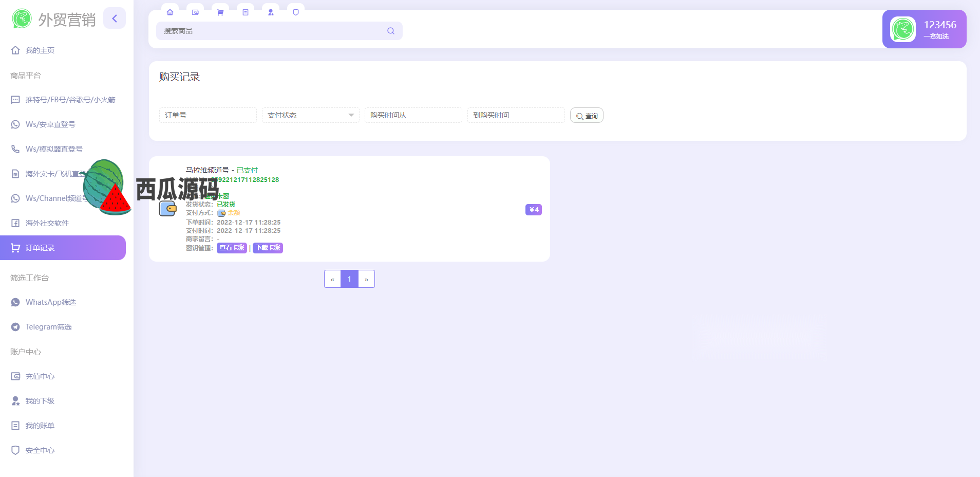980x477 pixels.
Task: Click the chat icon beside 推特号/FB号
Action: (x=15, y=100)
